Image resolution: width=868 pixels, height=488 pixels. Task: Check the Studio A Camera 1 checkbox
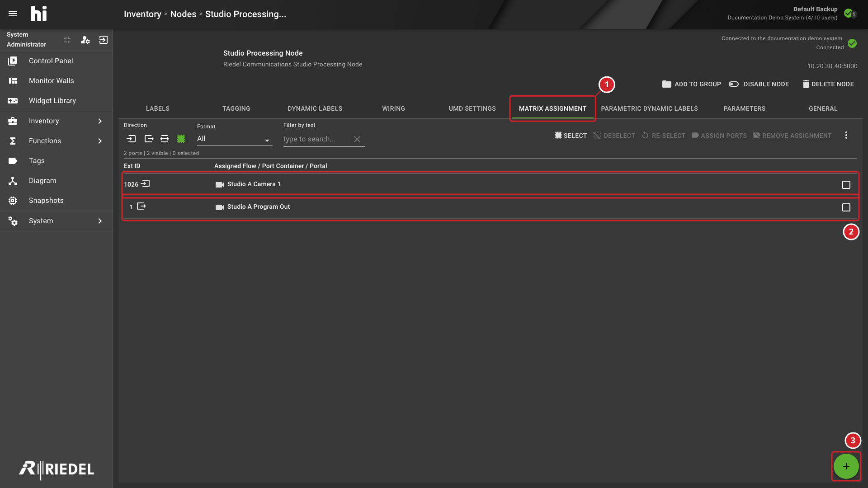[846, 185]
